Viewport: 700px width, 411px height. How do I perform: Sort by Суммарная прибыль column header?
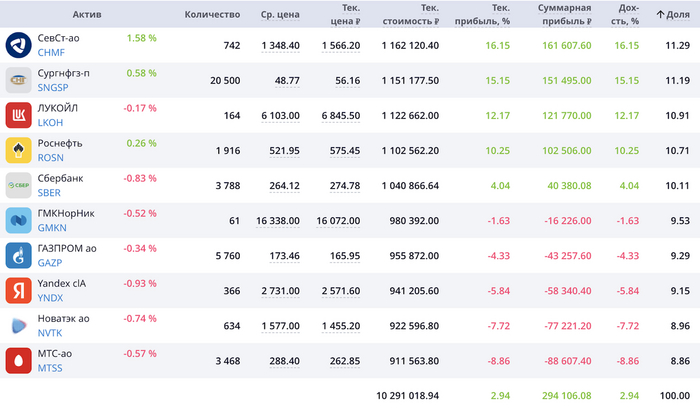point(564,14)
